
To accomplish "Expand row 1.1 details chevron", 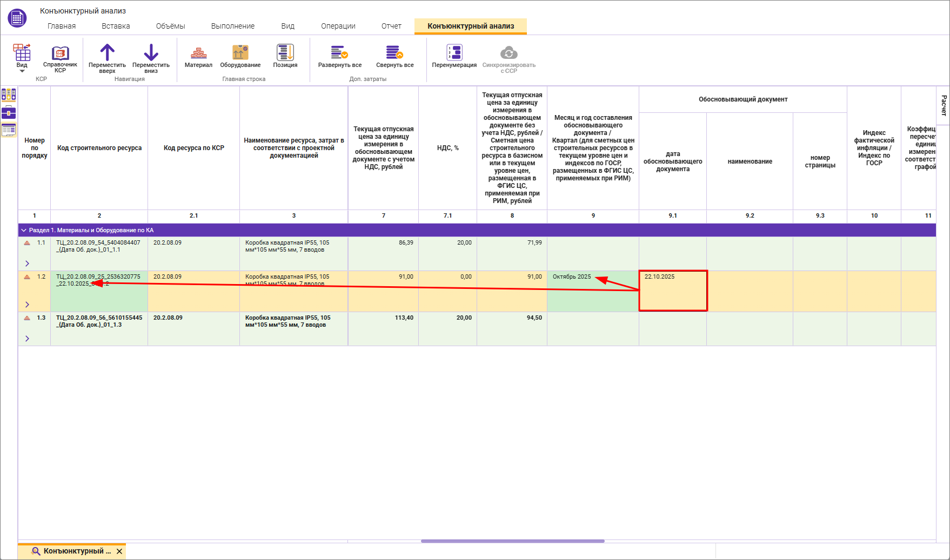I will coord(27,264).
